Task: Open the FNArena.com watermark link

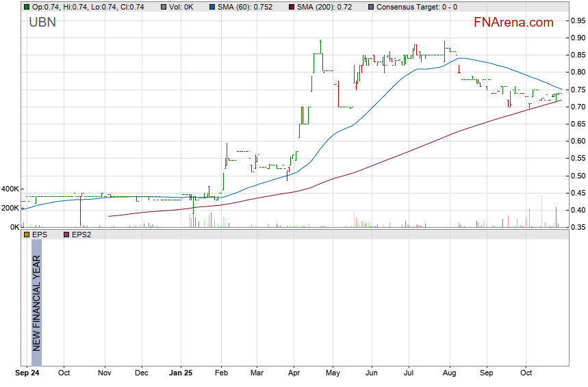Action: (x=513, y=23)
